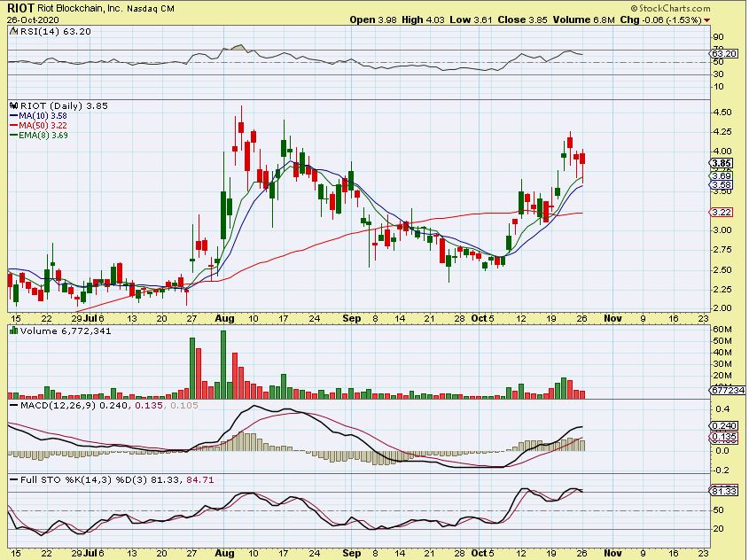Click the 60M volume axis label
The height and width of the screenshot is (560, 749).
point(722,330)
